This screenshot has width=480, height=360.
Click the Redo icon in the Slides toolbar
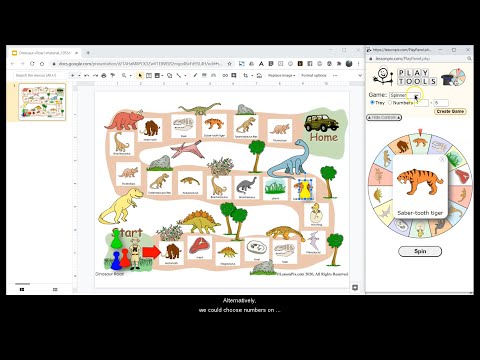(x=95, y=76)
